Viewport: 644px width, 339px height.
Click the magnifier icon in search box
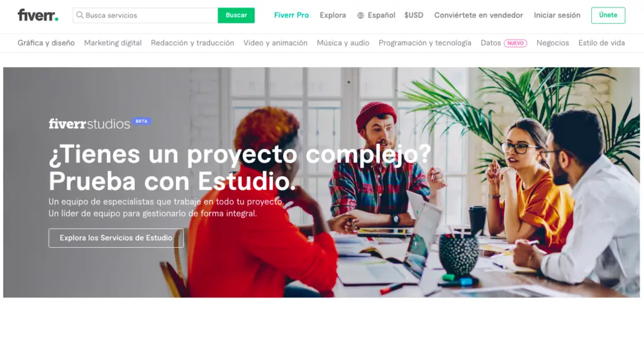80,15
